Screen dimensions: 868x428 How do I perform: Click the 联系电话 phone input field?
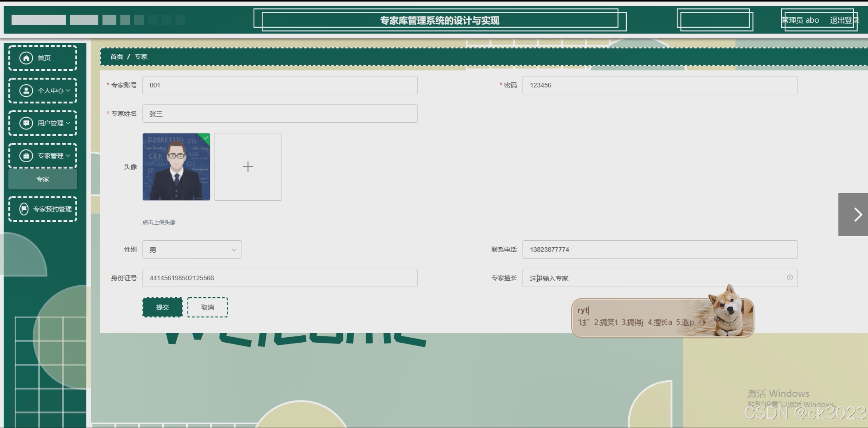tap(659, 250)
